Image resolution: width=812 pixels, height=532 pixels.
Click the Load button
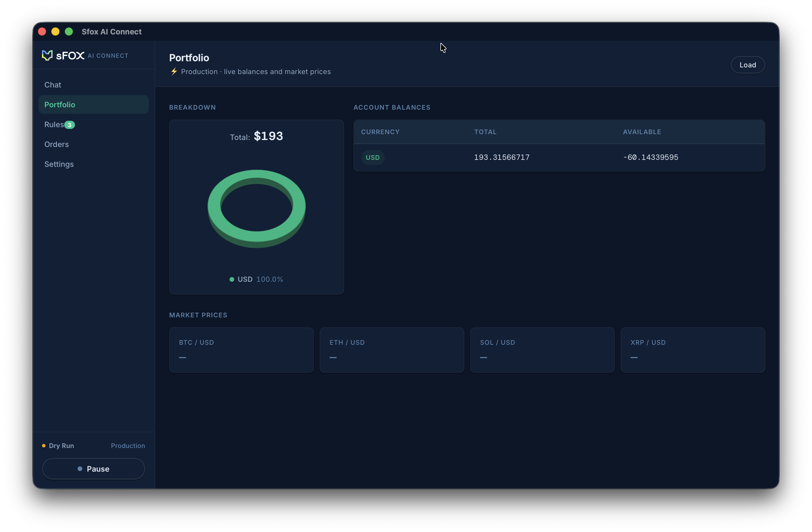coord(748,65)
